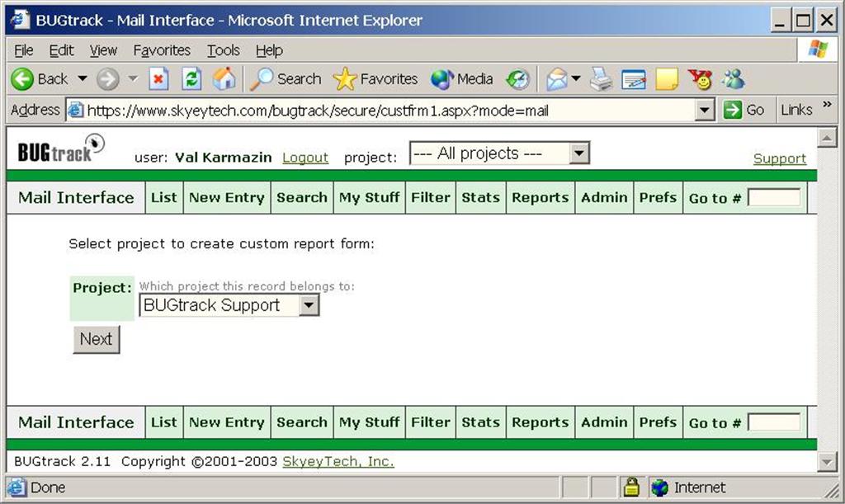Open the History icon in toolbar

517,79
